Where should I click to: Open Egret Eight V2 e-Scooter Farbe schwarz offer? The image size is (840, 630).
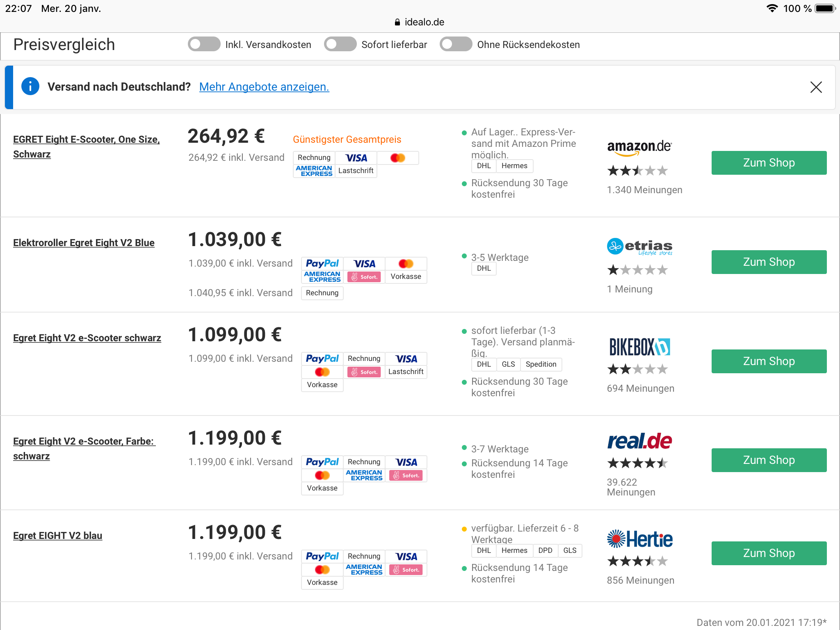84,449
